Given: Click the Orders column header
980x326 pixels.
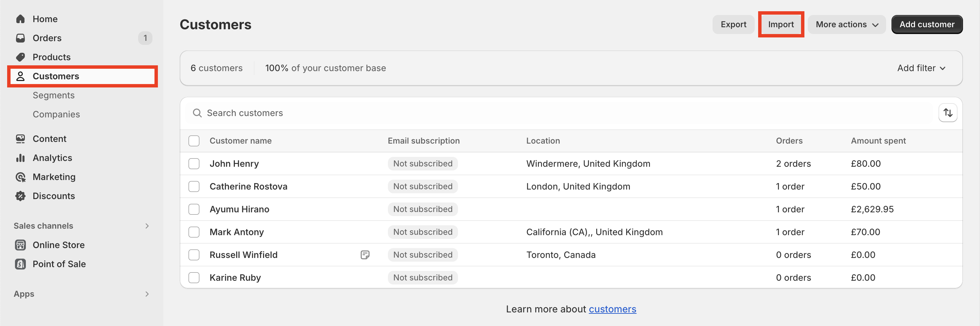Looking at the screenshot, I should point(789,141).
